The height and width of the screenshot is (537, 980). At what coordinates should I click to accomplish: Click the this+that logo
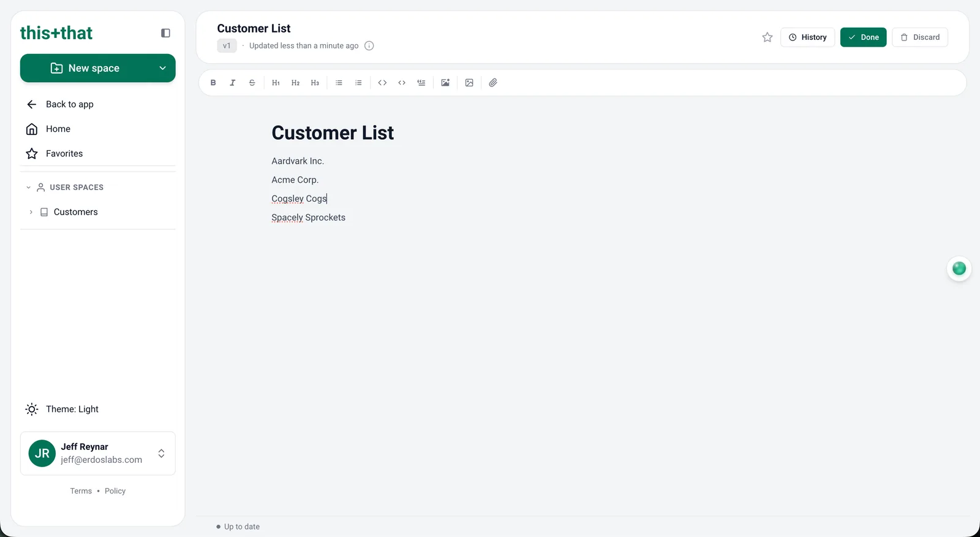tap(56, 33)
